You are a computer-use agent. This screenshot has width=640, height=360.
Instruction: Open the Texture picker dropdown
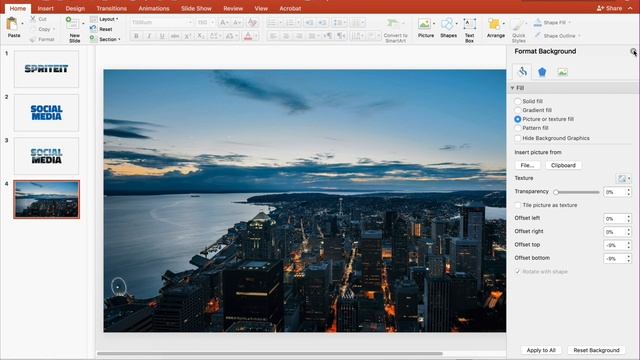(x=623, y=178)
